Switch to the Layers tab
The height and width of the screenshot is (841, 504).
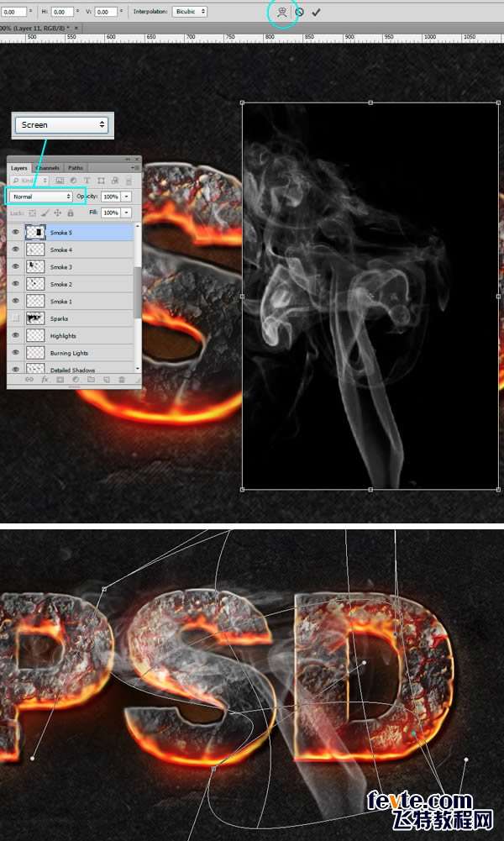[x=18, y=168]
